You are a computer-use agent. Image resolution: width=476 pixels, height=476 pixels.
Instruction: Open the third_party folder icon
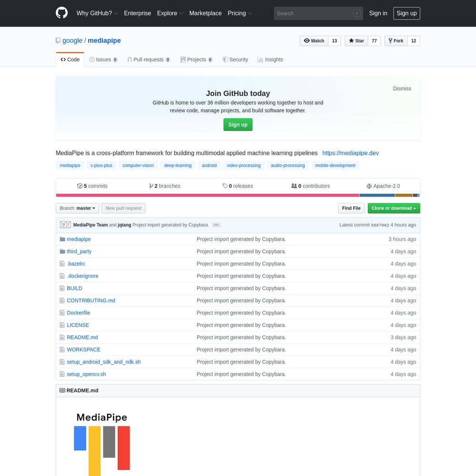pos(62,251)
